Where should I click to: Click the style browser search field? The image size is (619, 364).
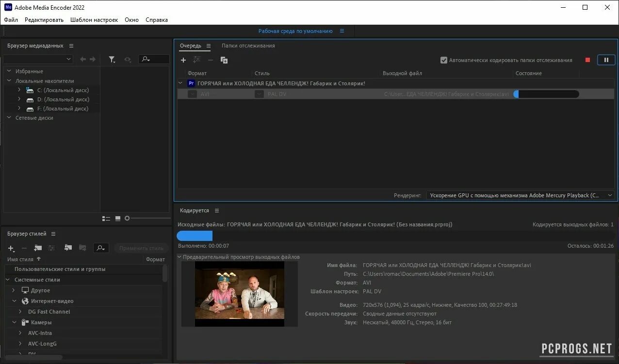(x=101, y=248)
